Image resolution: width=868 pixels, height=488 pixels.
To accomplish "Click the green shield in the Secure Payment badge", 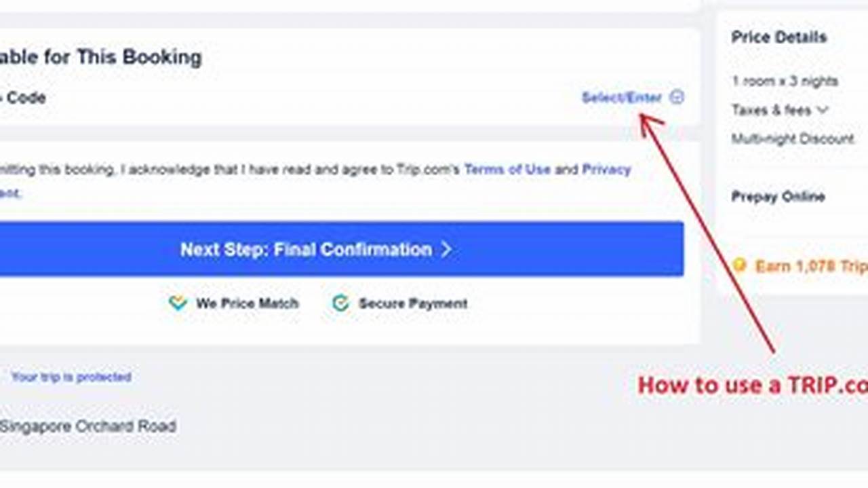I will click(x=340, y=303).
